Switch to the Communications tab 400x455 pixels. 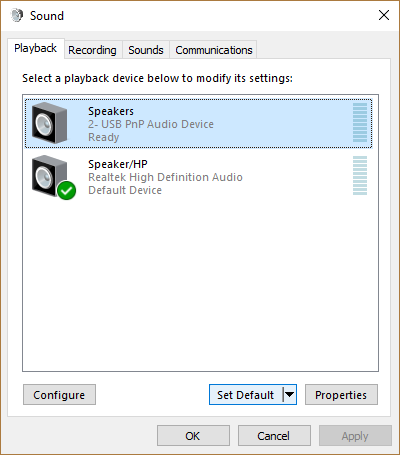(214, 50)
